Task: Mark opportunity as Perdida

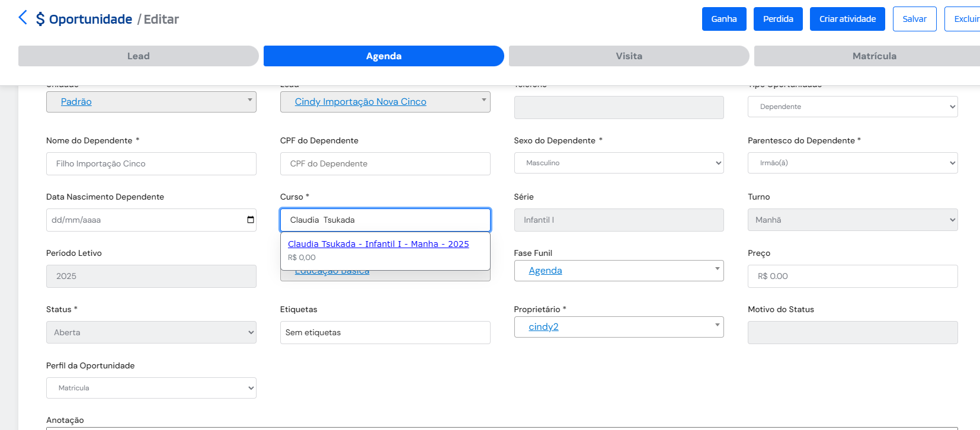Action: point(778,19)
